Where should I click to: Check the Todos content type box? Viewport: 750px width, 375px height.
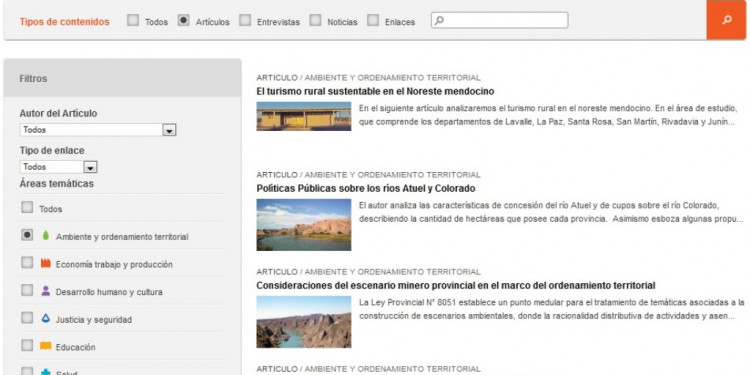click(133, 20)
